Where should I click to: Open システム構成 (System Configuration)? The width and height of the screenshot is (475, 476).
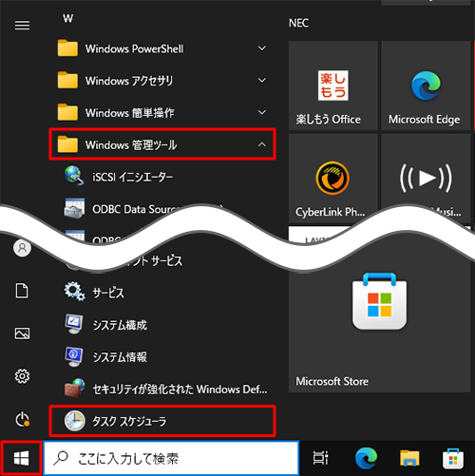[162, 325]
